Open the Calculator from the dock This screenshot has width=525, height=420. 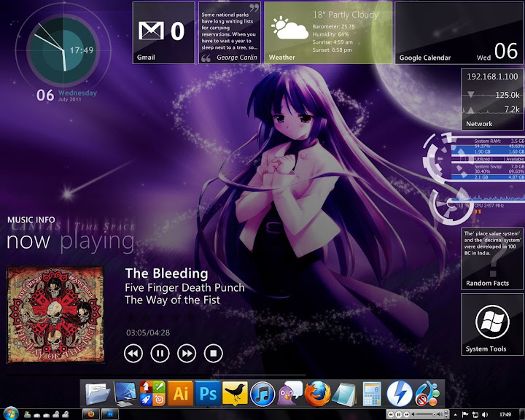(x=372, y=394)
